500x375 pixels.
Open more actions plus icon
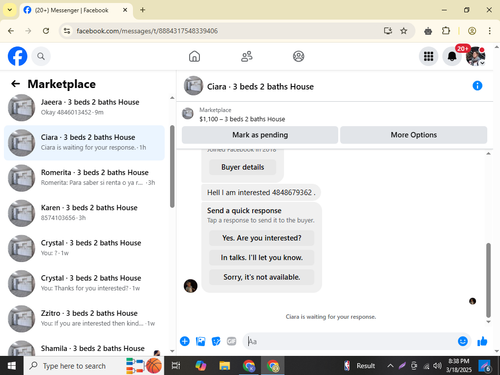pyautogui.click(x=185, y=341)
